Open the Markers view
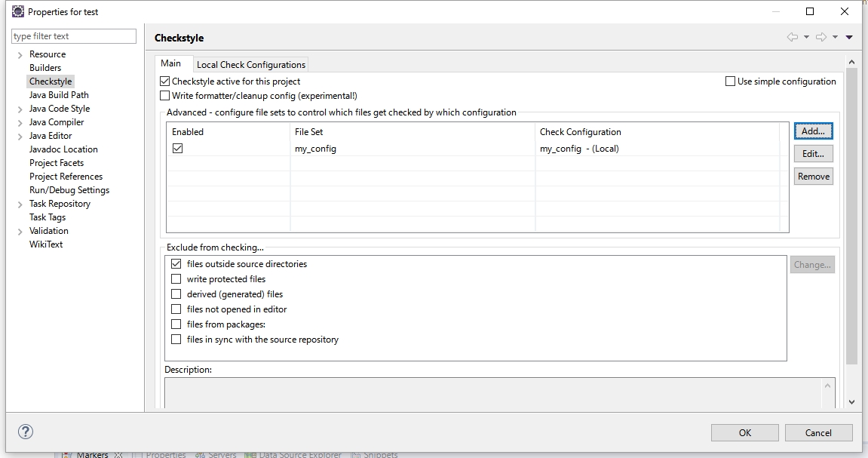This screenshot has width=868, height=458. click(x=94, y=454)
